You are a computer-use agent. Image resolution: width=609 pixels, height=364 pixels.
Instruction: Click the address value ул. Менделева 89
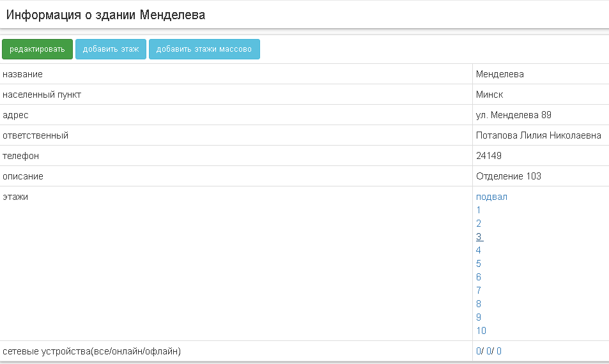(513, 115)
